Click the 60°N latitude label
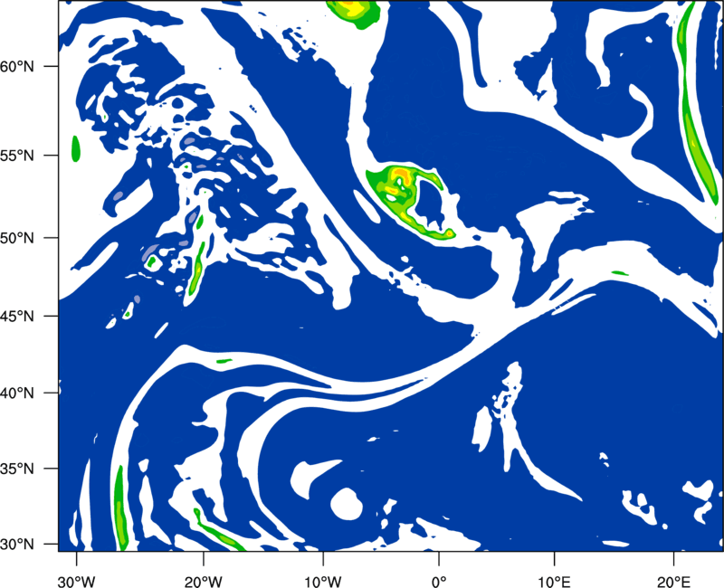This screenshot has height=588, width=724. pyautogui.click(x=17, y=66)
